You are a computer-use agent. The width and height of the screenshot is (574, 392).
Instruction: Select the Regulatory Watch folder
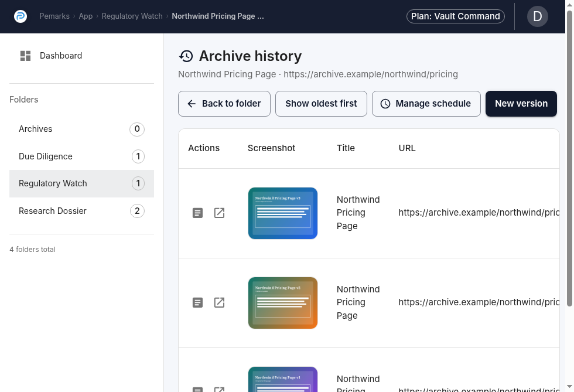(81, 183)
